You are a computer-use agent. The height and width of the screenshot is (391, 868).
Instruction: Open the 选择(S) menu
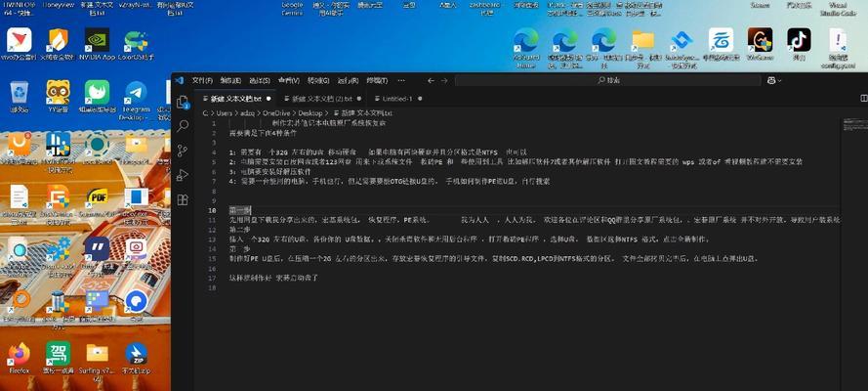pos(260,81)
